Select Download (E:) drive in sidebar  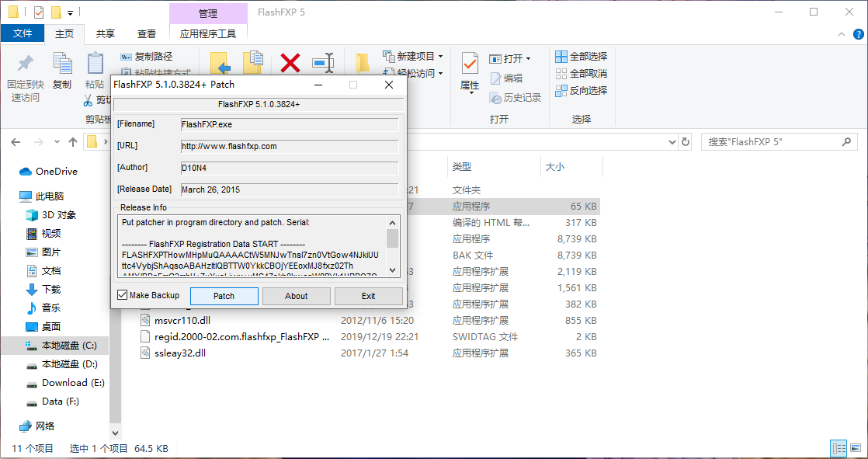(64, 383)
